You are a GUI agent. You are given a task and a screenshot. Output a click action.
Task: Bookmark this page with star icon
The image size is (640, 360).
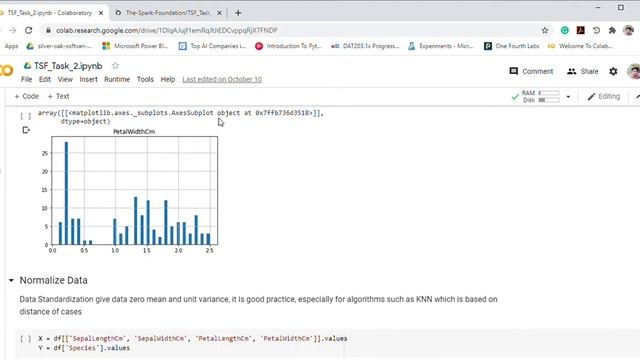[x=545, y=30]
